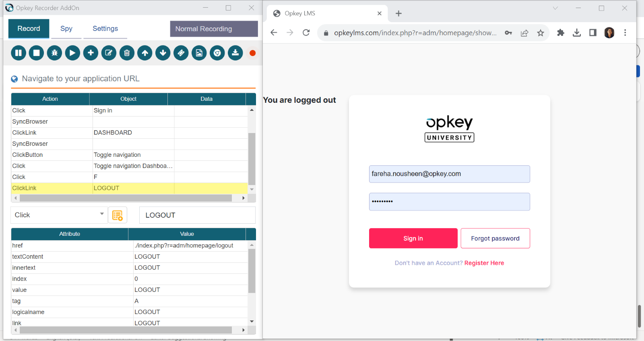The image size is (644, 341).
Task: Click the download icon in recorder toolbar
Action: (235, 53)
